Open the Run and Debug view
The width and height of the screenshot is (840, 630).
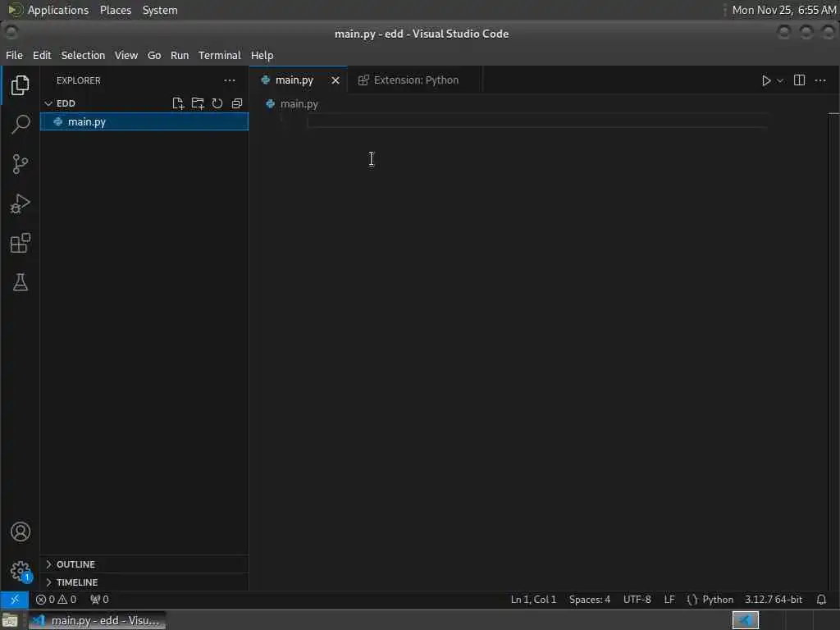pyautogui.click(x=20, y=203)
